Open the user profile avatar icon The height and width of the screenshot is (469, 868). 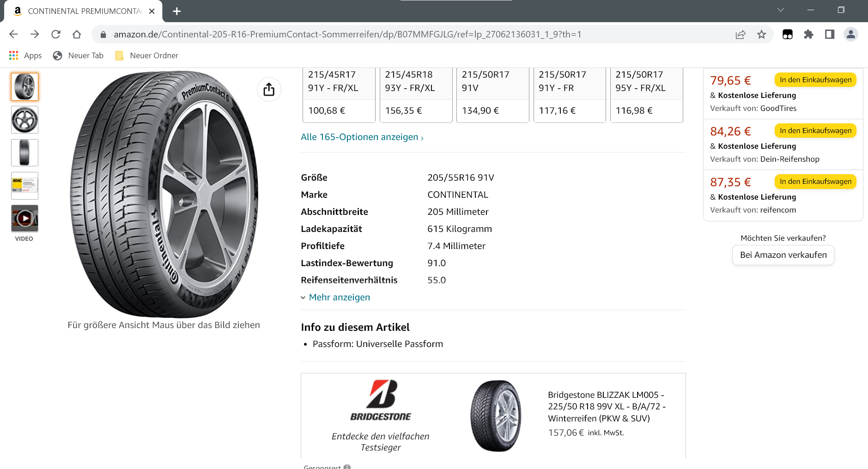click(850, 34)
